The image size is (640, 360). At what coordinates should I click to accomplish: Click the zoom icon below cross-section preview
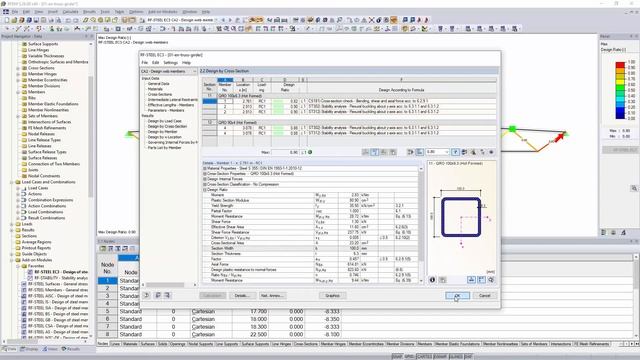coord(491,280)
